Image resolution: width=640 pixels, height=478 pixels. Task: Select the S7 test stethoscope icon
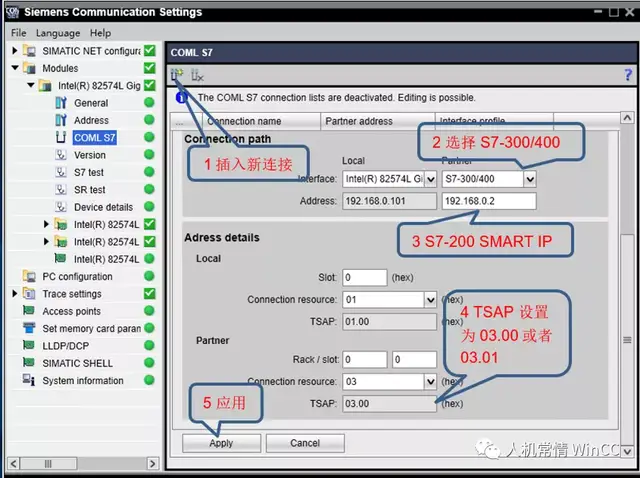(x=61, y=172)
